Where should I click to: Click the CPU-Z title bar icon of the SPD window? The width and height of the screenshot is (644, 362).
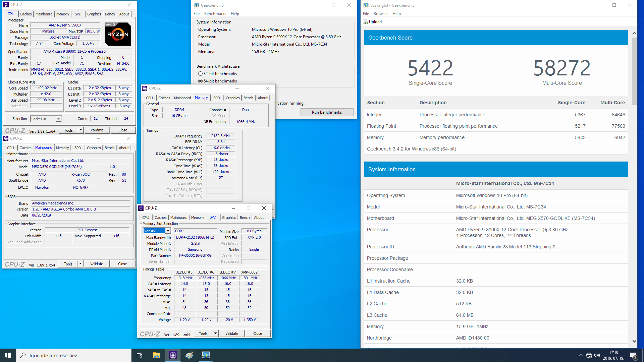click(x=141, y=208)
